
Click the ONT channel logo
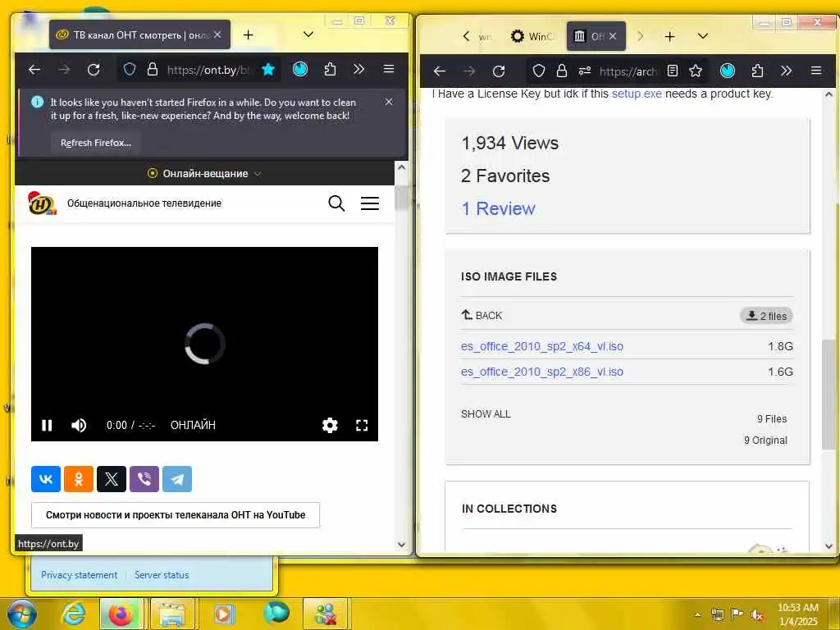pos(43,203)
